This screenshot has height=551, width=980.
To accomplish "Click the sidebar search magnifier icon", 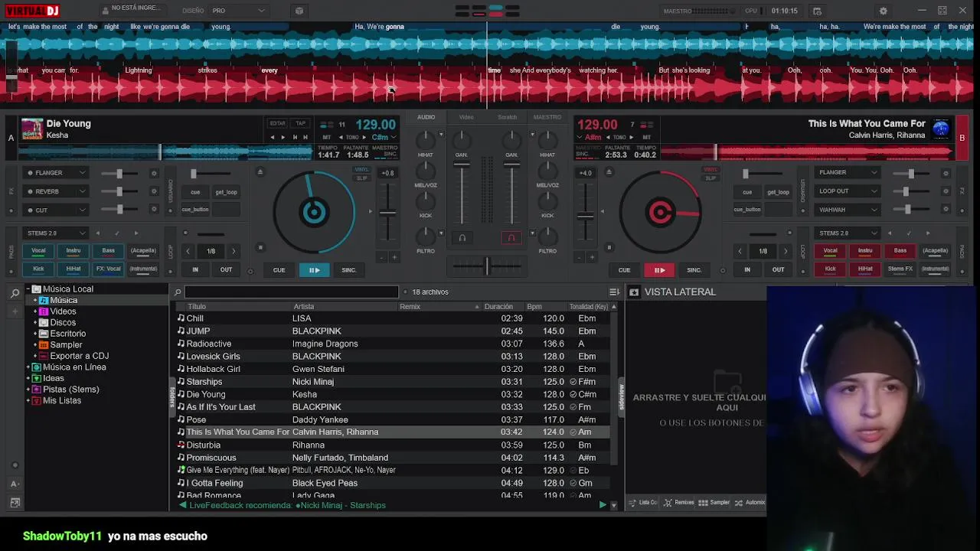I will point(15,292).
